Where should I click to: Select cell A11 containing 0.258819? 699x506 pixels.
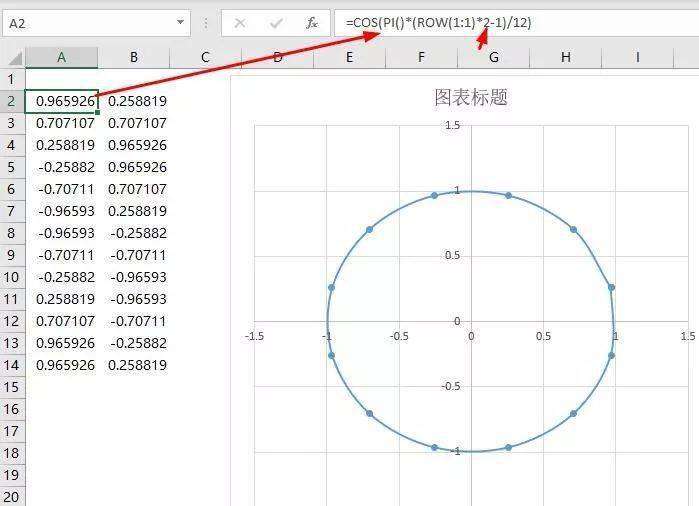(62, 299)
